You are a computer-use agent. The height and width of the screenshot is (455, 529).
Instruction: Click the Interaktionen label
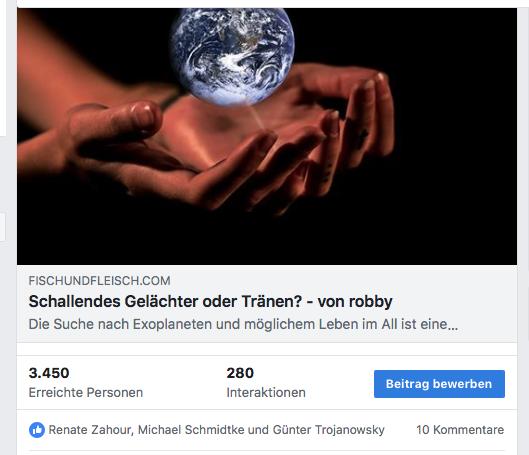[x=266, y=393]
